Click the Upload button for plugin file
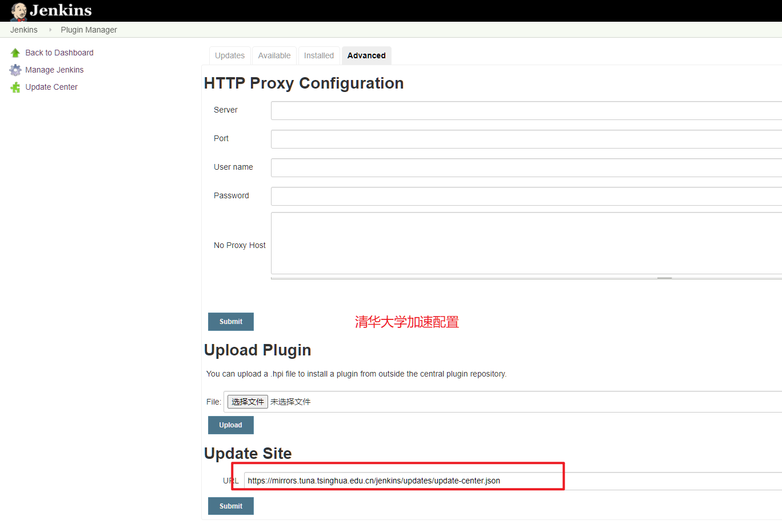 click(x=231, y=425)
